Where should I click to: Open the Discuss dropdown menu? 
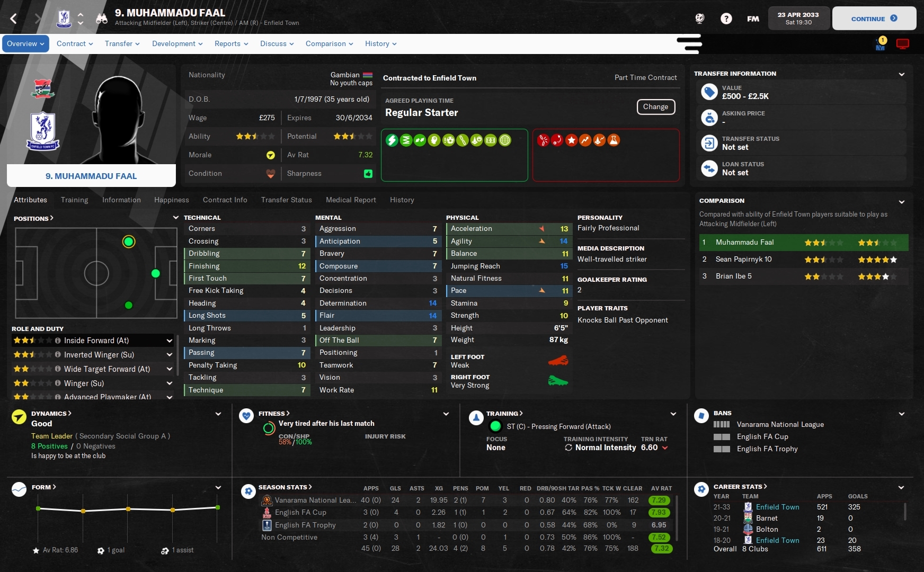coord(277,44)
